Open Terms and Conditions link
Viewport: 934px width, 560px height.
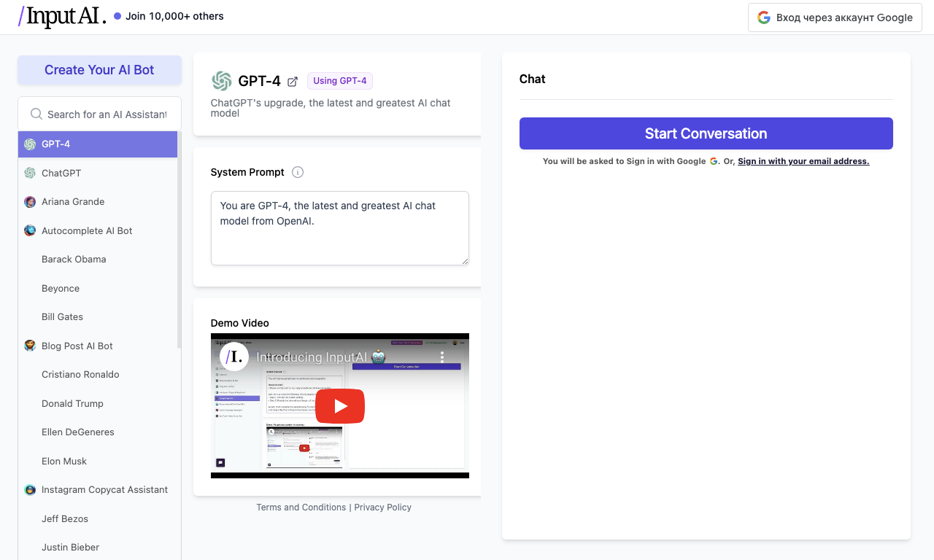coord(301,507)
